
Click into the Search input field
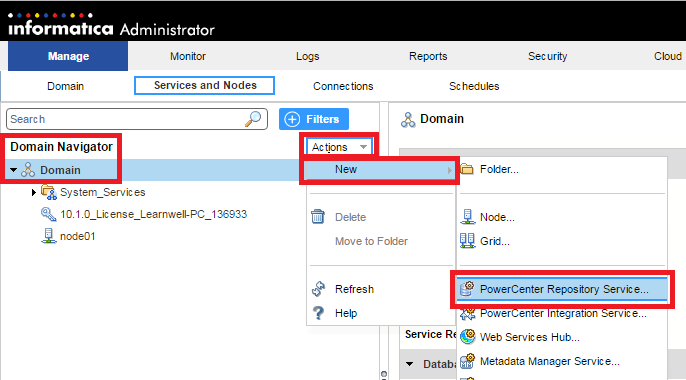[127, 119]
